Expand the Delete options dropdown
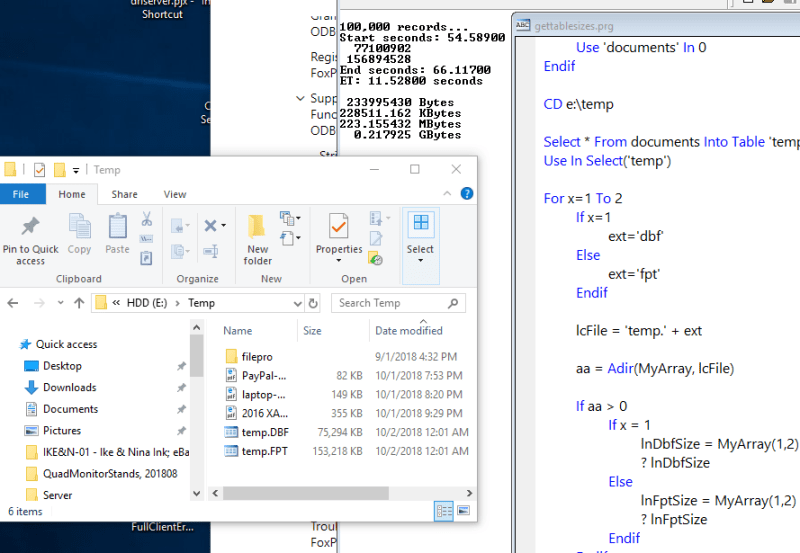The height and width of the screenshot is (553, 800). click(223, 225)
